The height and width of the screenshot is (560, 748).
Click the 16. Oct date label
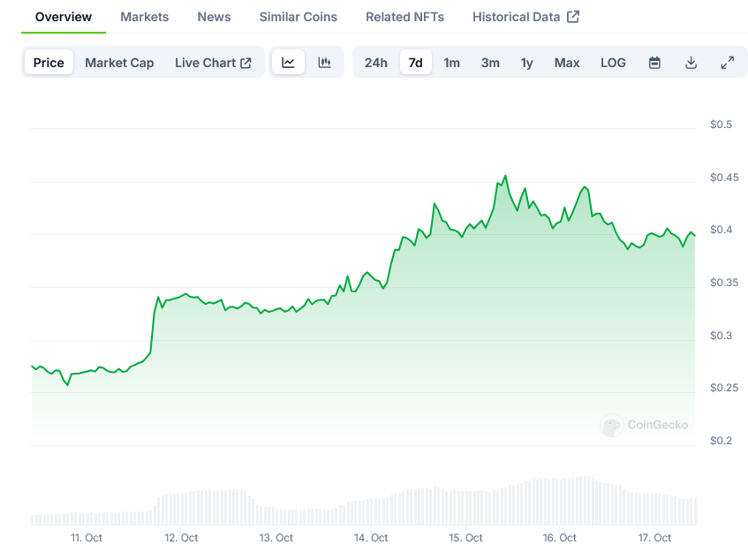pyautogui.click(x=560, y=538)
